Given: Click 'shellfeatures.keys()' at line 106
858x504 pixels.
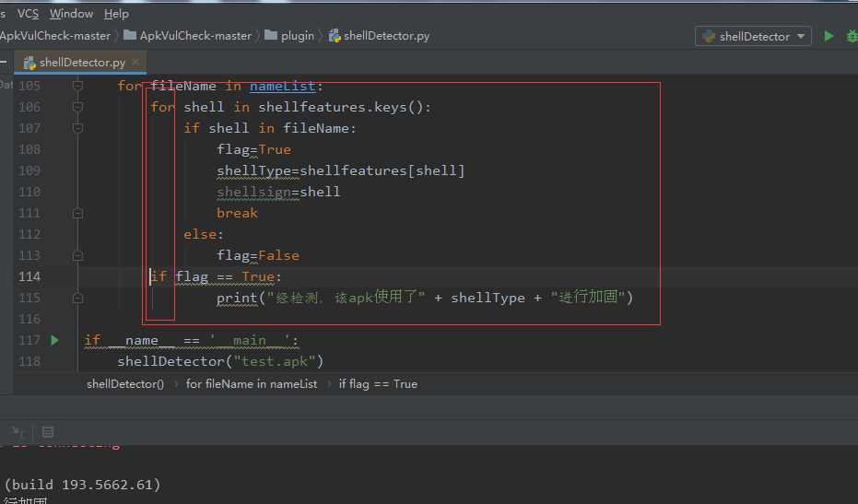Looking at the screenshot, I should (x=340, y=107).
